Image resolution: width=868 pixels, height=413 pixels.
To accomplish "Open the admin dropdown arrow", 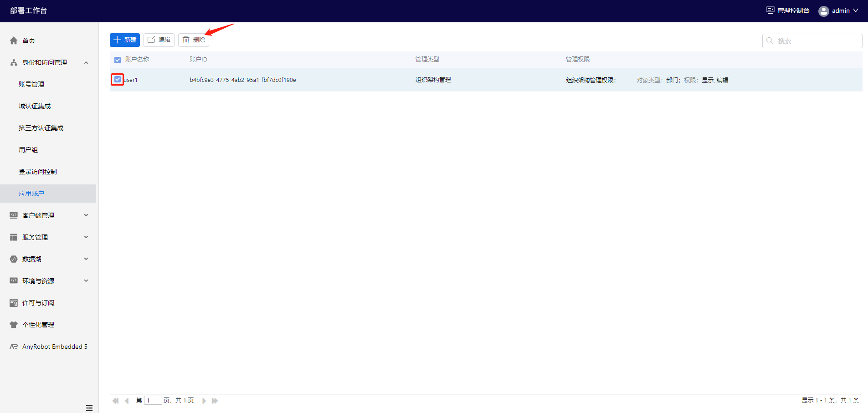I will coord(856,10).
